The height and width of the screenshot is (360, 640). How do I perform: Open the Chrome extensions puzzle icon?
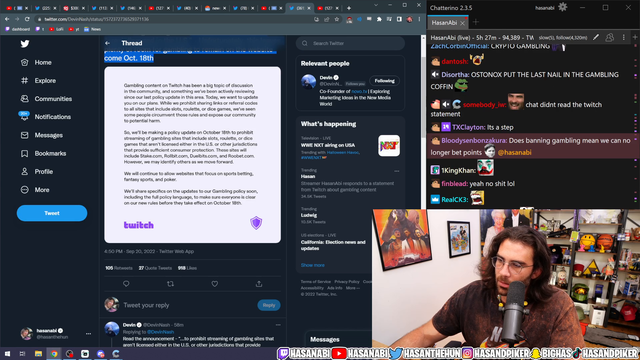(379, 19)
